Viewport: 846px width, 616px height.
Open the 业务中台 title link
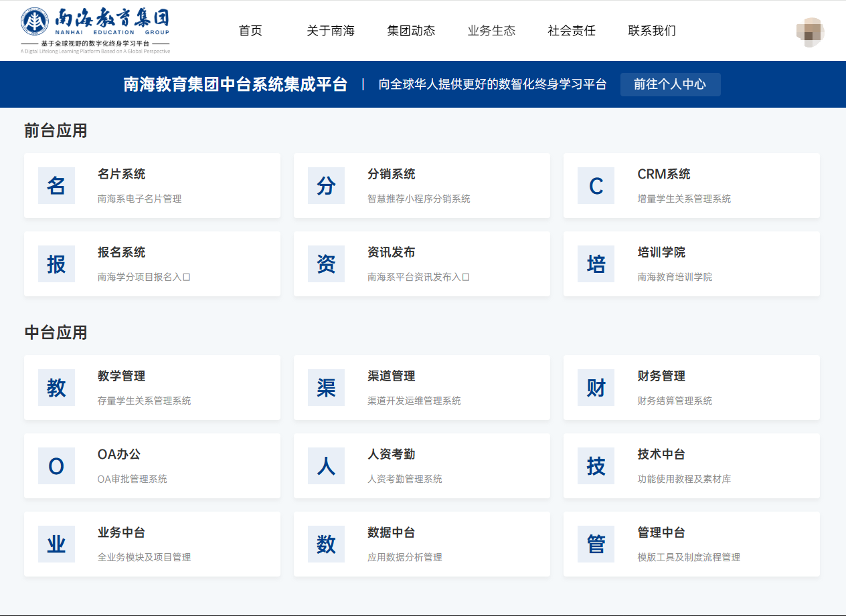(x=121, y=532)
